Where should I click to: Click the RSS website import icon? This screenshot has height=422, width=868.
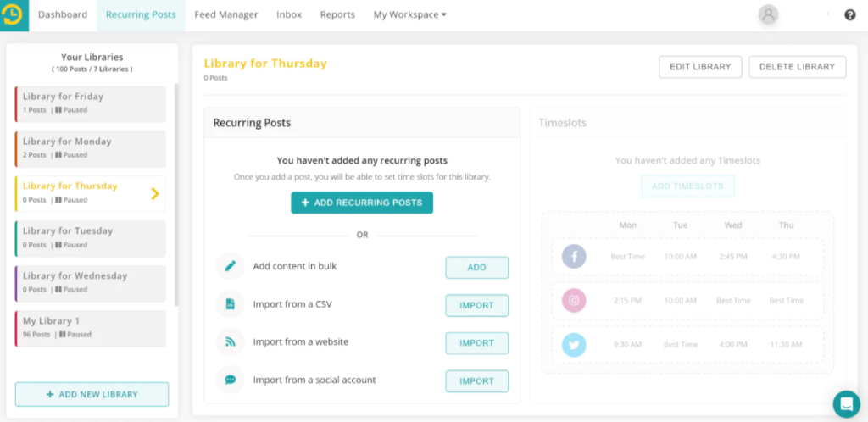[230, 341]
